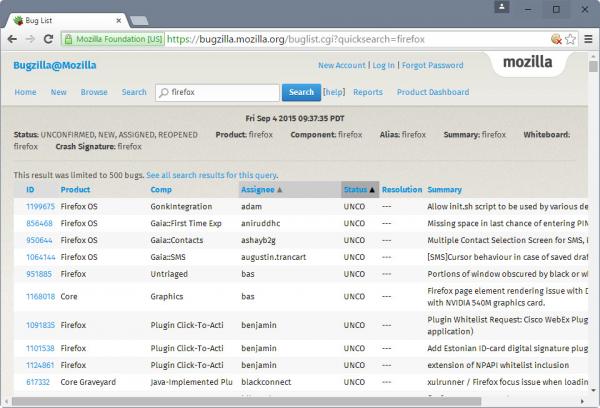This screenshot has height=408, width=600.
Task: Go to Home in the navigation menu
Action: coord(25,92)
